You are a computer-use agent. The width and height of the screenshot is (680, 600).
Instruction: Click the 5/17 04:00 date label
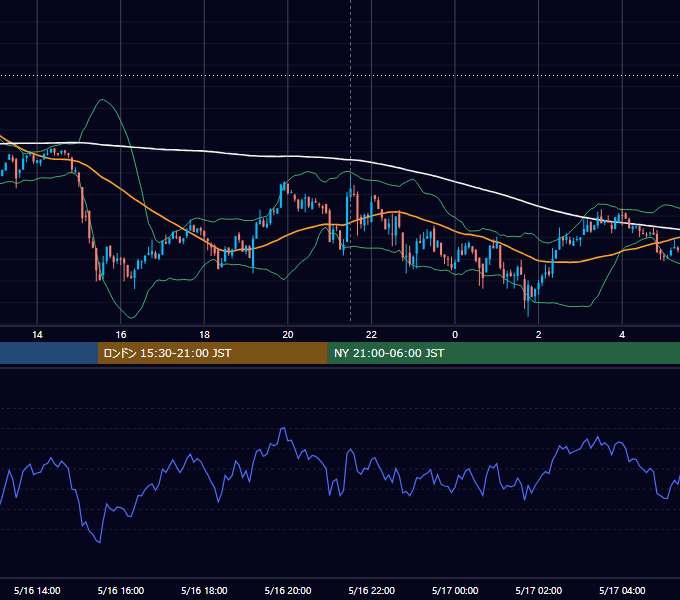point(622,590)
